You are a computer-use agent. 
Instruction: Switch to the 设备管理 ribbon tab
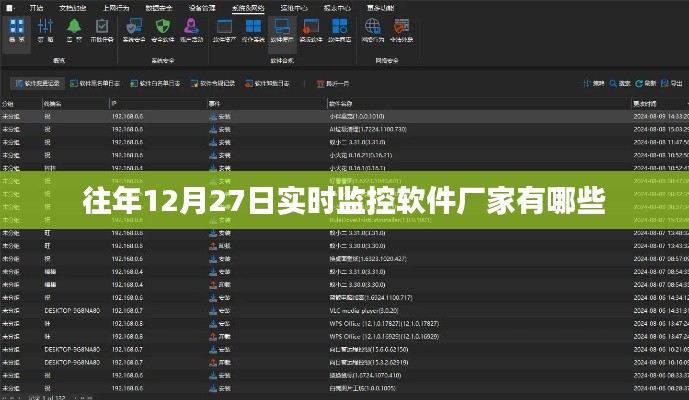[202, 8]
